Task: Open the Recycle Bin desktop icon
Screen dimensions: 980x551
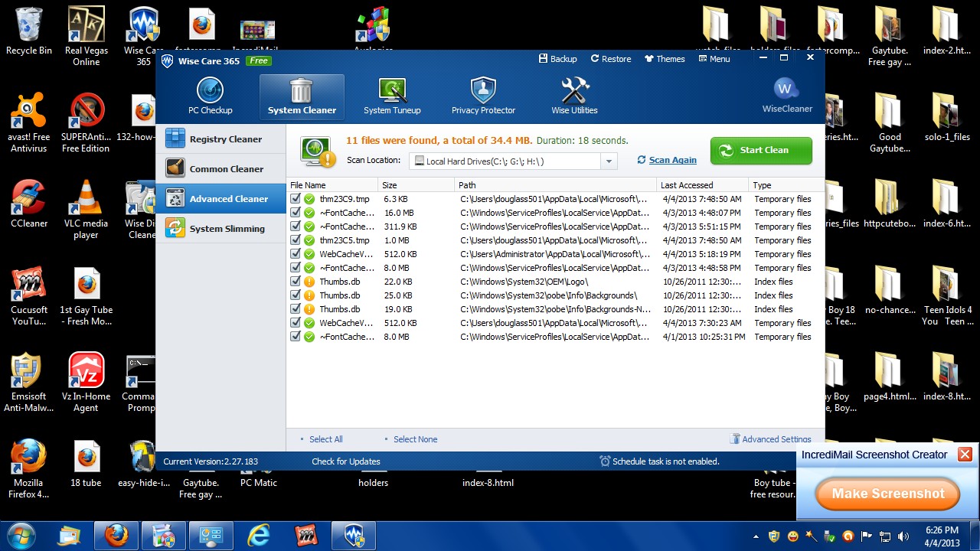Action: tap(29, 32)
